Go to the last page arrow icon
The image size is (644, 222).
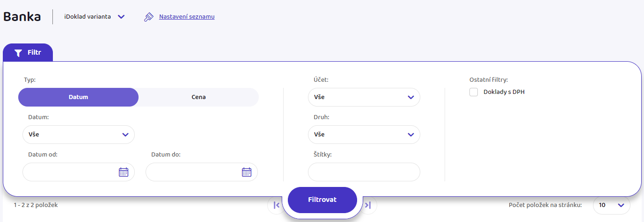coord(368,205)
